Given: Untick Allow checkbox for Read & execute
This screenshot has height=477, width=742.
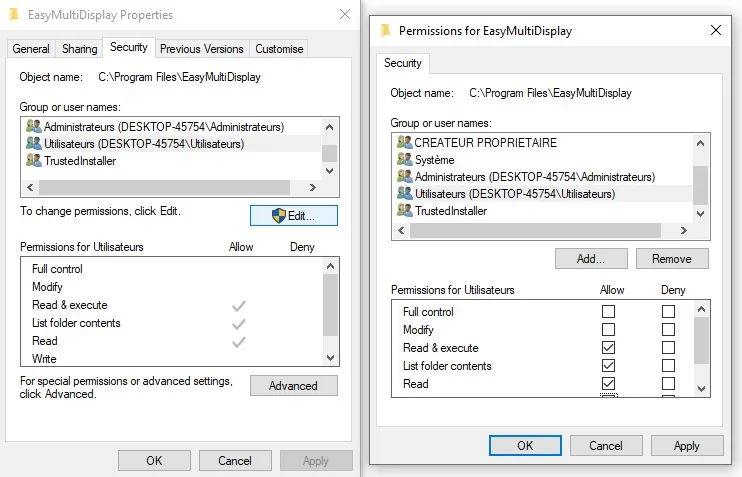Looking at the screenshot, I should 608,347.
